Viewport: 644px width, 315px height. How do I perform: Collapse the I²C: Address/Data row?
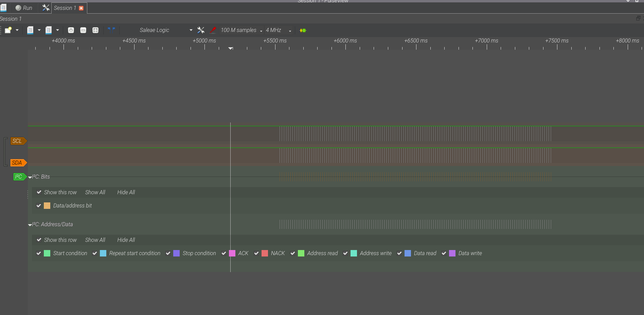point(30,225)
